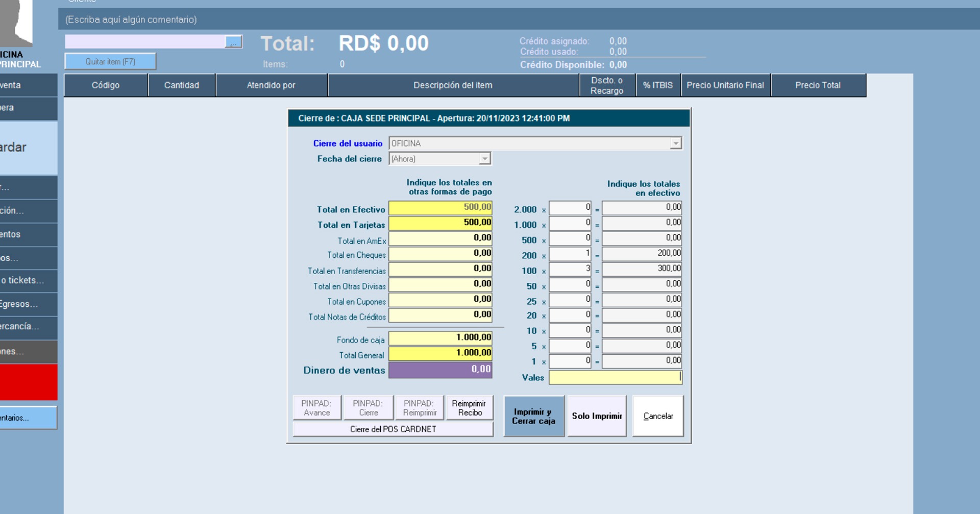Click the Vales input field
Screen dimensions: 980x514
[x=615, y=377]
